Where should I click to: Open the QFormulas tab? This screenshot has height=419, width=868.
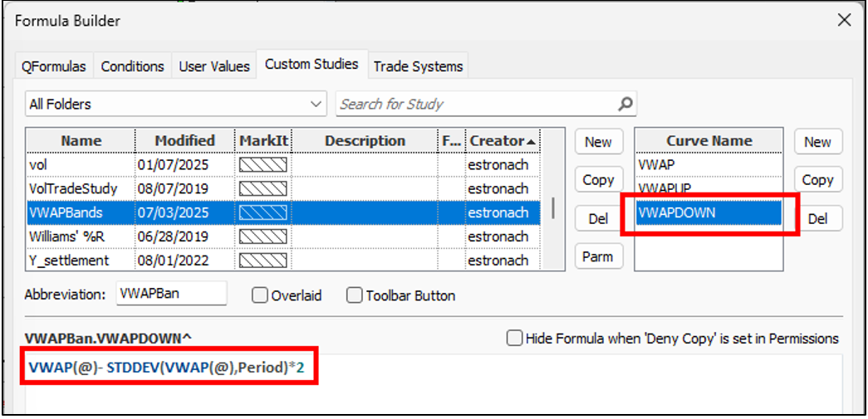[x=54, y=66]
